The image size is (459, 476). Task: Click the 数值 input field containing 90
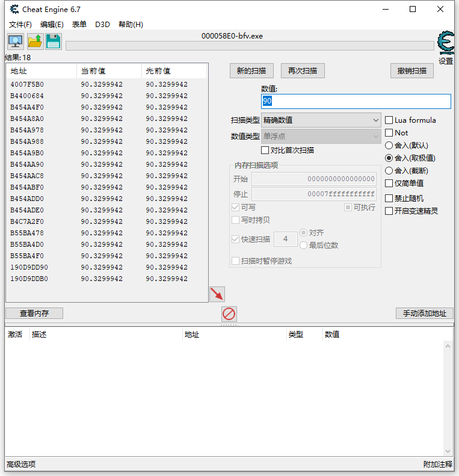(356, 101)
